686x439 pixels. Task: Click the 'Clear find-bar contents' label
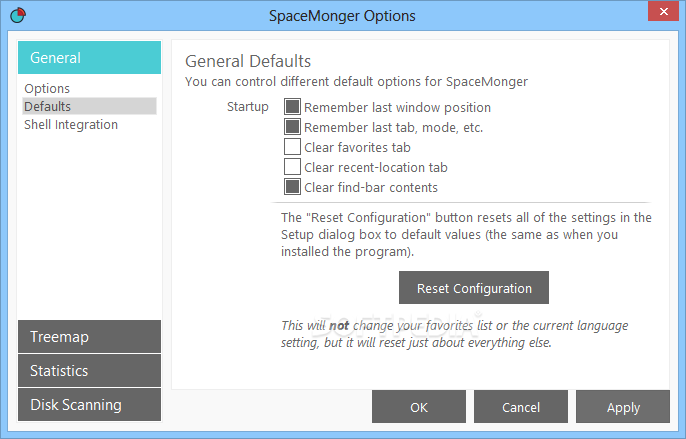371,188
